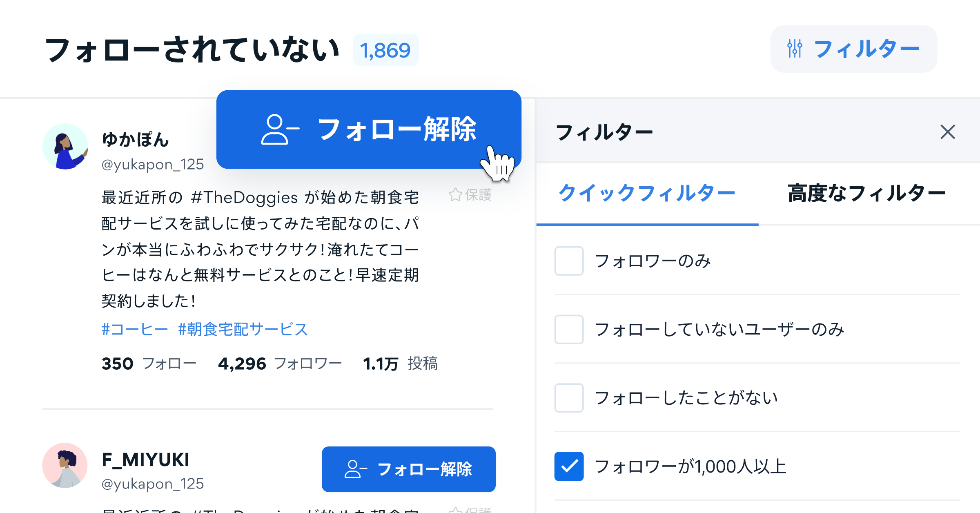The height and width of the screenshot is (513, 980).
Task: Close the フィルター panel with the X icon
Action: pos(948,132)
